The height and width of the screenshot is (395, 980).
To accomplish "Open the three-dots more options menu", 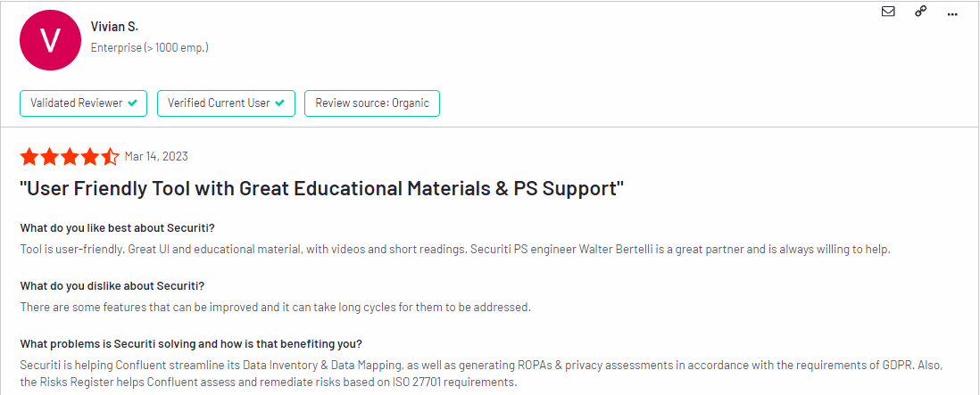I will click(x=952, y=13).
